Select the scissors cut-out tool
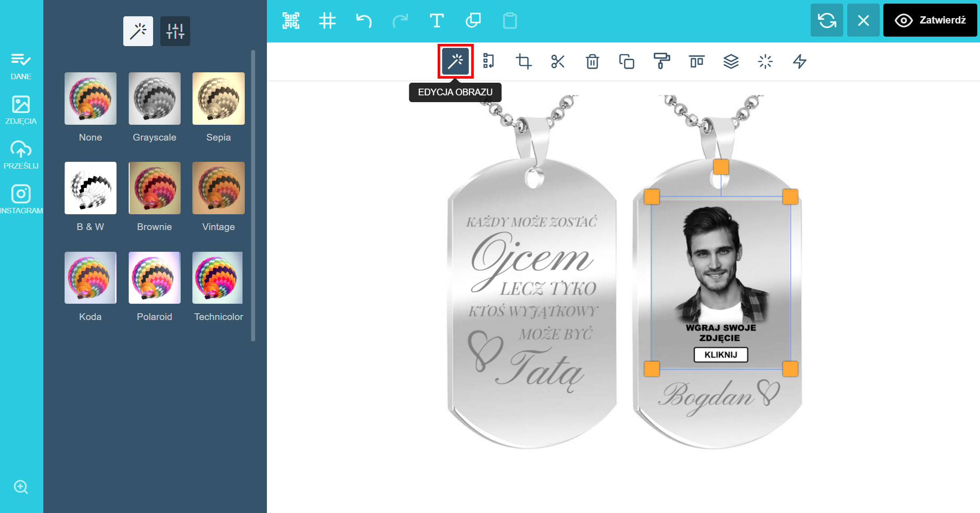The image size is (980, 513). 558,61
